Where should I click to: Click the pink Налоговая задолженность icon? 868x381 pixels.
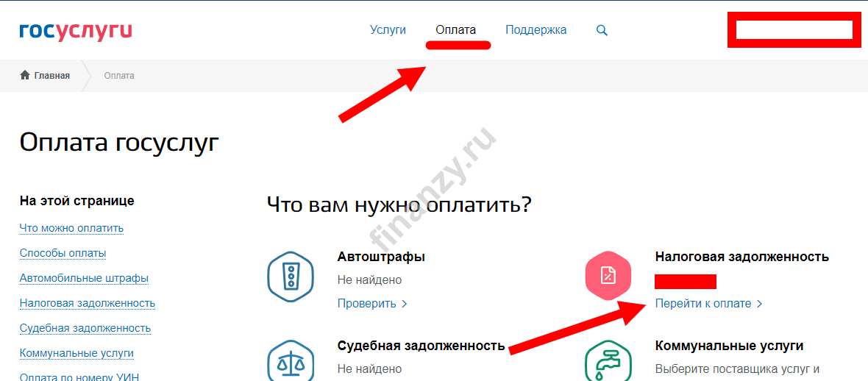pyautogui.click(x=608, y=276)
